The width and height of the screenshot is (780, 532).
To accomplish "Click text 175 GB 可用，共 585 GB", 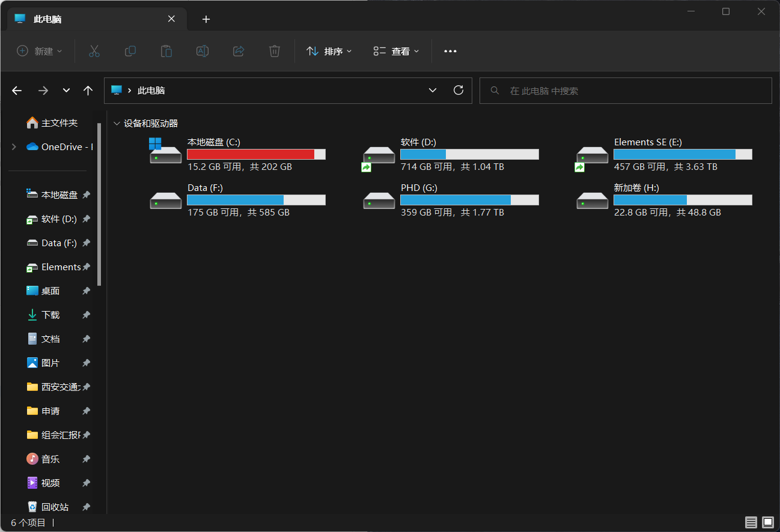I will click(x=239, y=213).
